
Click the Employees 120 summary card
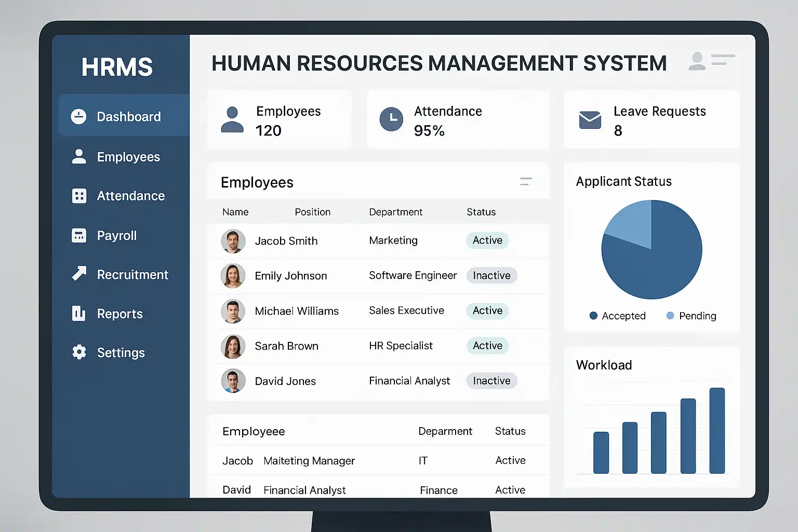280,120
